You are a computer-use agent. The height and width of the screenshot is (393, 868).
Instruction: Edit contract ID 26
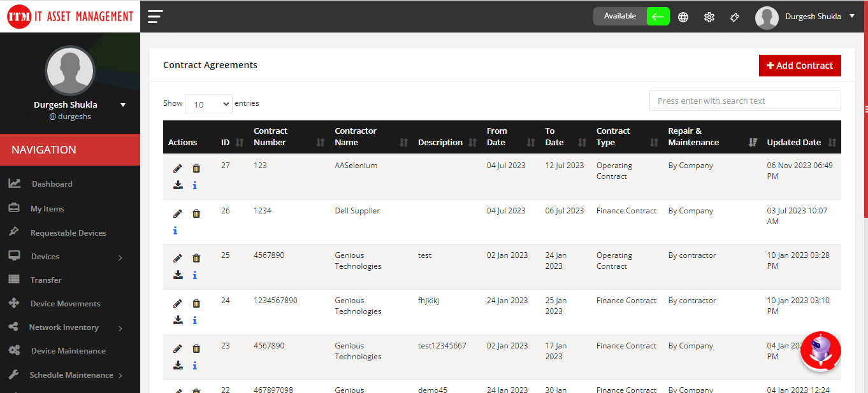178,213
